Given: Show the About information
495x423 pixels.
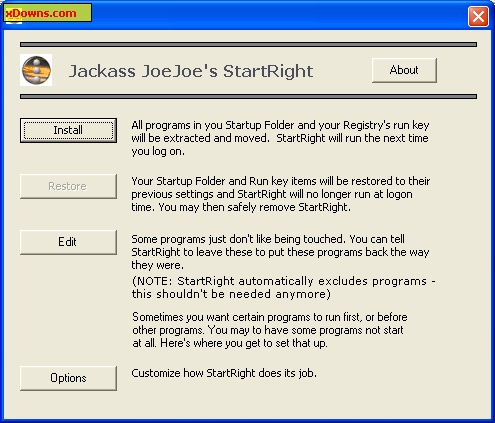Looking at the screenshot, I should pos(404,70).
